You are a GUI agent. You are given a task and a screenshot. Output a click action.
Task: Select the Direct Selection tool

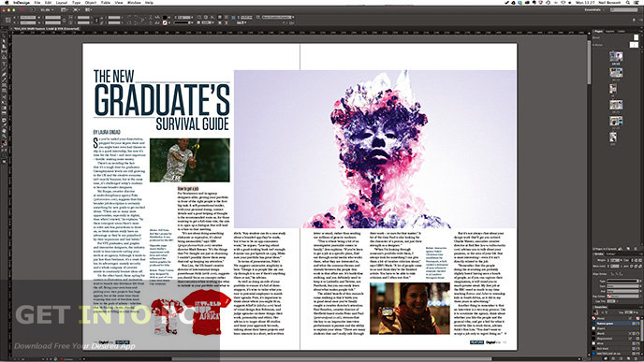pyautogui.click(x=5, y=41)
